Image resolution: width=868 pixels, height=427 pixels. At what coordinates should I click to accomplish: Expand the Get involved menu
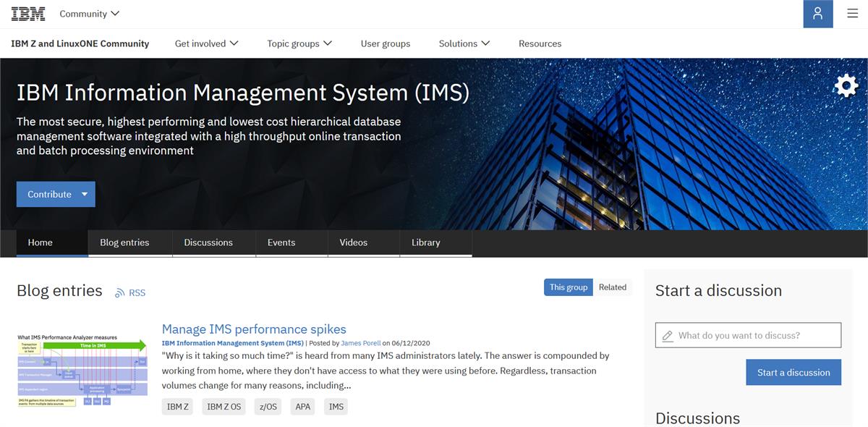coord(206,43)
